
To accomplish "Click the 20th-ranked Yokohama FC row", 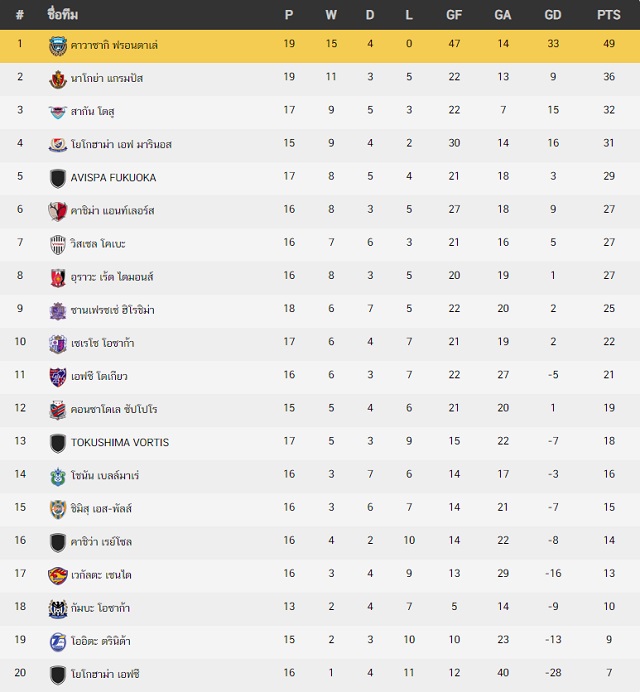I will tap(320, 675).
